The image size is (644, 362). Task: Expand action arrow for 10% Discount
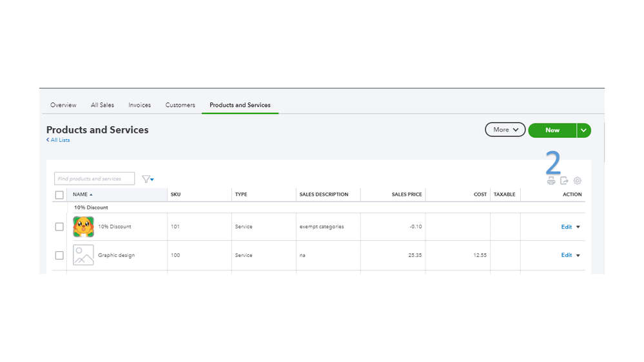[578, 227]
